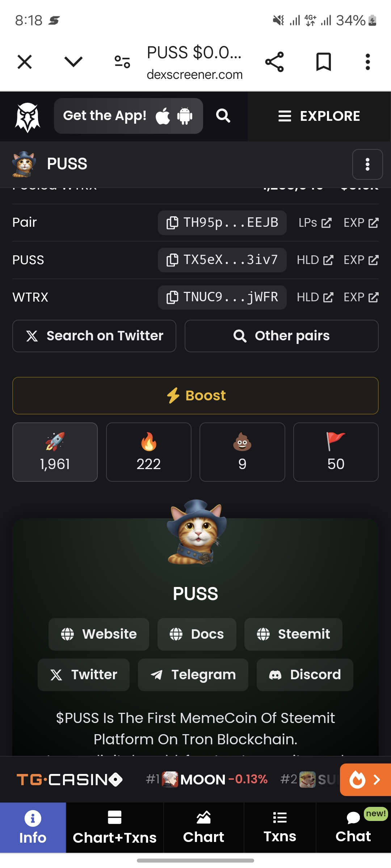Open WTRX holders HLD link
The image size is (391, 868).
point(315,297)
